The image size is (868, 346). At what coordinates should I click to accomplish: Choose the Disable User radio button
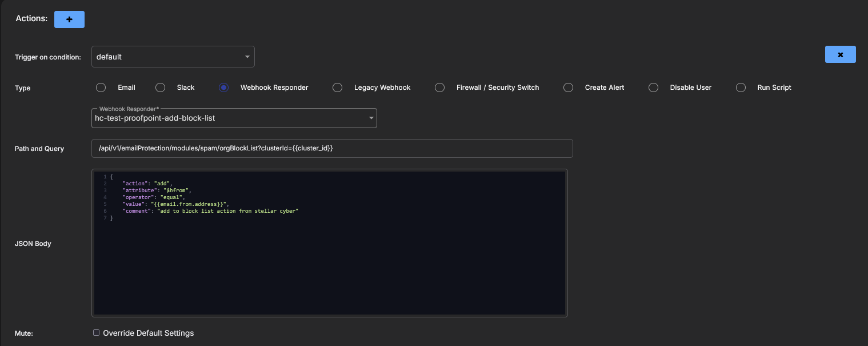[653, 88]
